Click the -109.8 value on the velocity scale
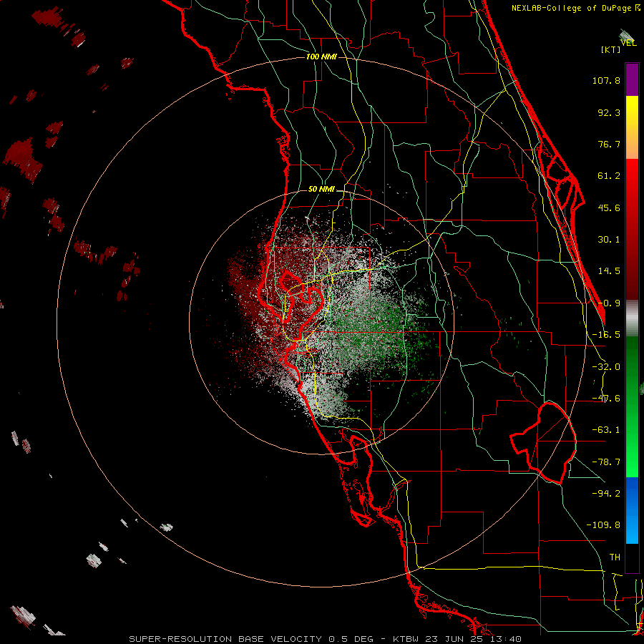Image resolution: width=644 pixels, height=644 pixels. [x=603, y=525]
